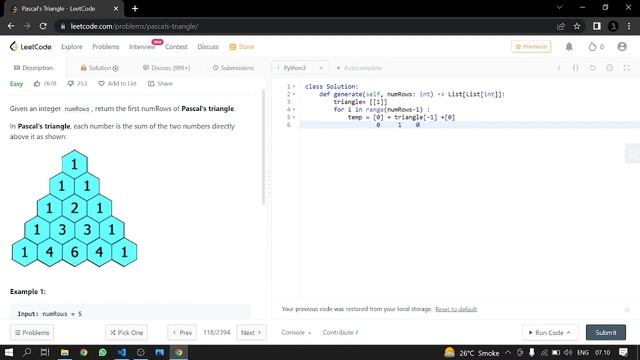The width and height of the screenshot is (640, 360).
Task: Toggle Autocomplete in the editor
Action: pos(359,68)
